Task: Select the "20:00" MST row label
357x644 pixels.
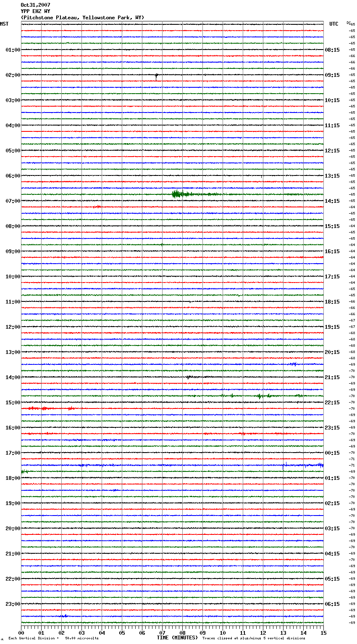Action: 13,529
